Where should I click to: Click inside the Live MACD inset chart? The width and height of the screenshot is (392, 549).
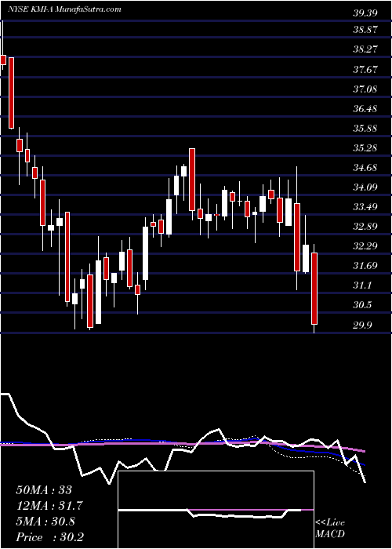pos(216,510)
